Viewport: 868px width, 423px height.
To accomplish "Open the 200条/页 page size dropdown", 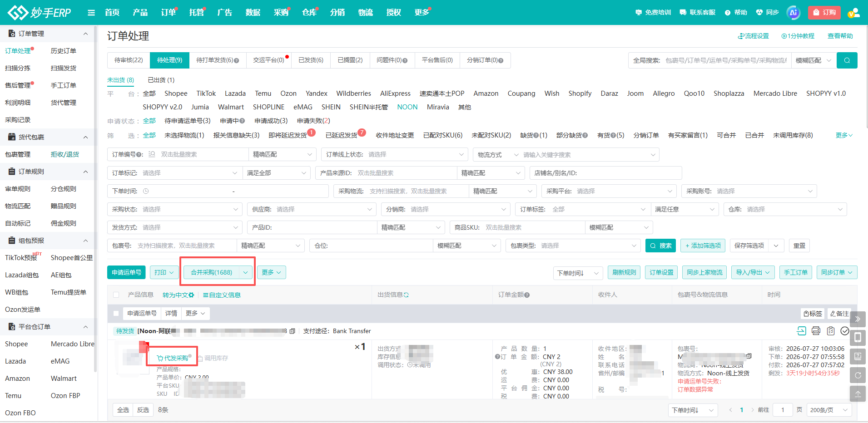I will click(x=829, y=410).
